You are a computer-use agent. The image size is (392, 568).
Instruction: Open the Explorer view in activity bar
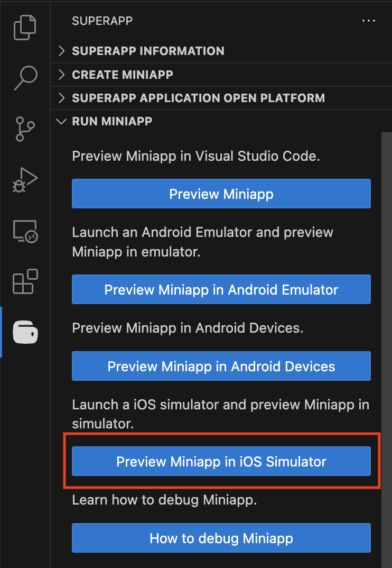tap(25, 27)
